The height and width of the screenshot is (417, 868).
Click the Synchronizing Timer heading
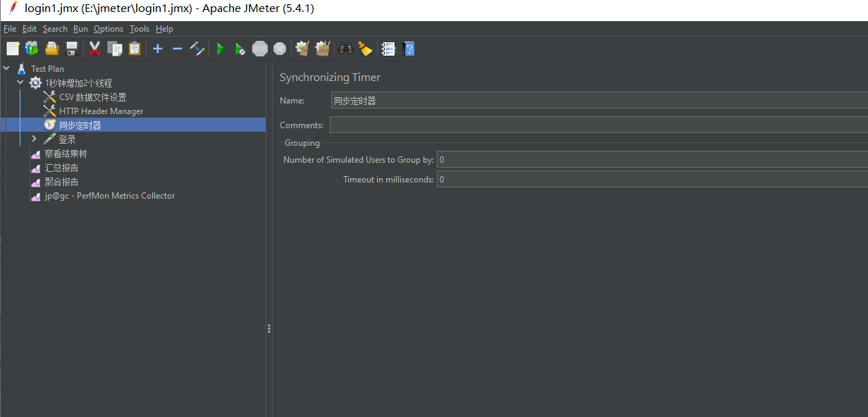pos(330,77)
